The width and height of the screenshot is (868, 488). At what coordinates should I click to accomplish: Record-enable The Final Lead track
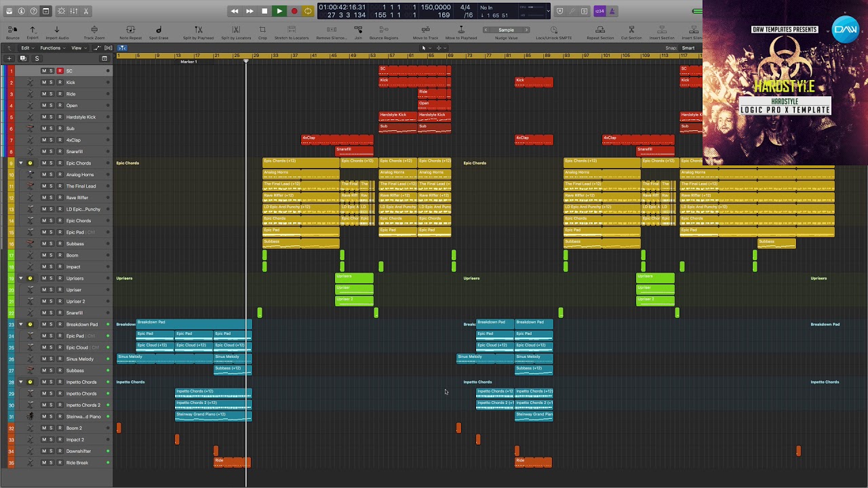pos(60,186)
